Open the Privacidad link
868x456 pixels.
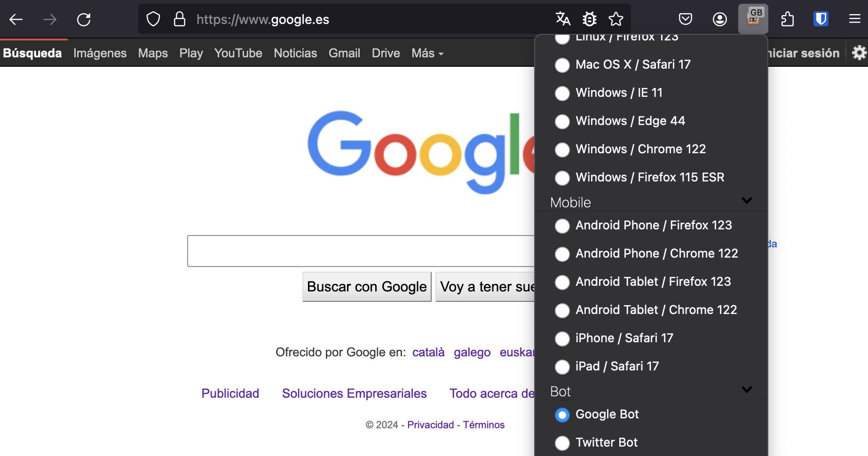click(430, 425)
